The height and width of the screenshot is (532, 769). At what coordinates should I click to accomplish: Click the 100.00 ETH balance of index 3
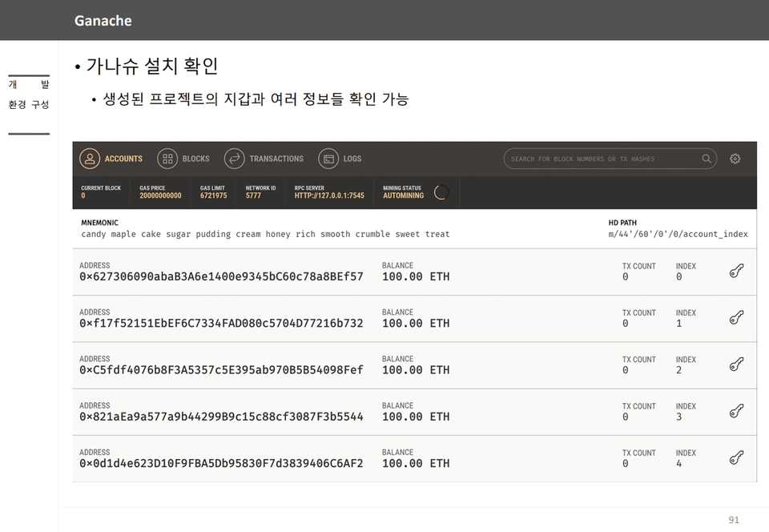coord(416,417)
